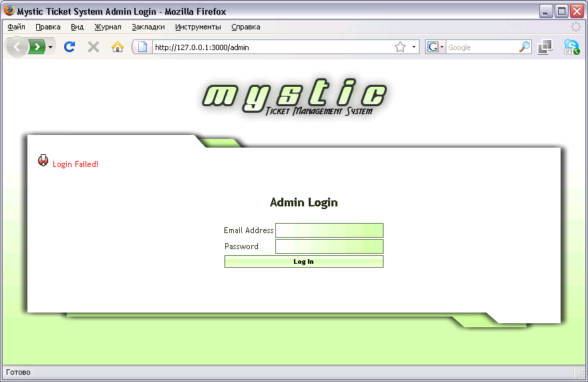
Task: Open the Журнал menu
Action: pos(108,27)
